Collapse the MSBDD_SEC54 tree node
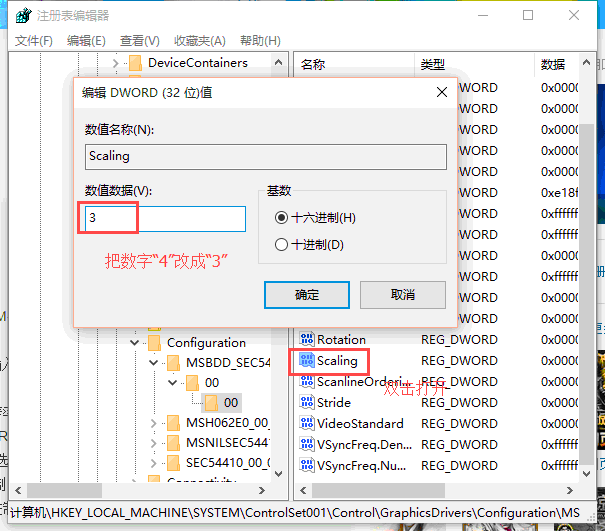Viewport: 605px width, 531px height. pos(153,363)
